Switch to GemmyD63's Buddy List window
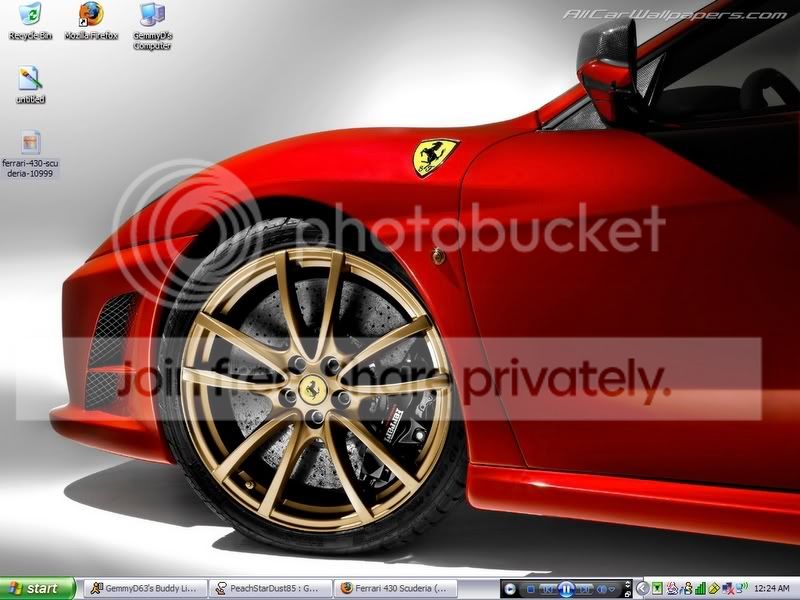This screenshot has height=600, width=800. click(x=143, y=589)
